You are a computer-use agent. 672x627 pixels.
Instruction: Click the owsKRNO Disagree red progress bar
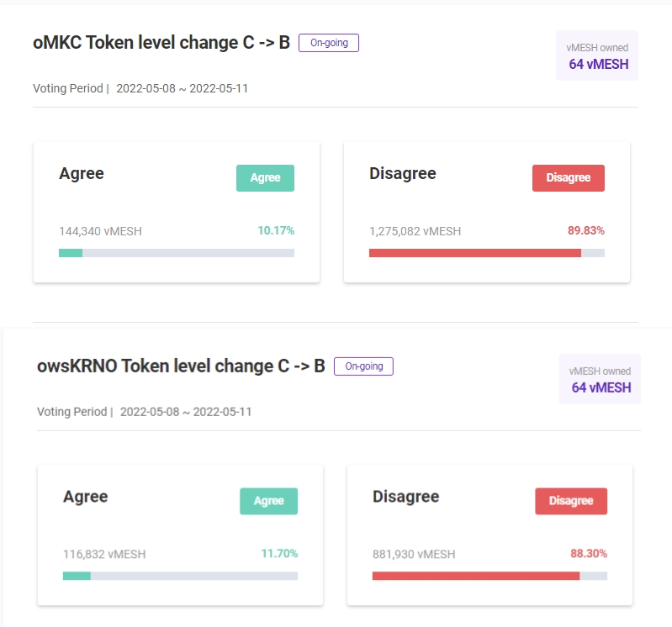tap(476, 576)
